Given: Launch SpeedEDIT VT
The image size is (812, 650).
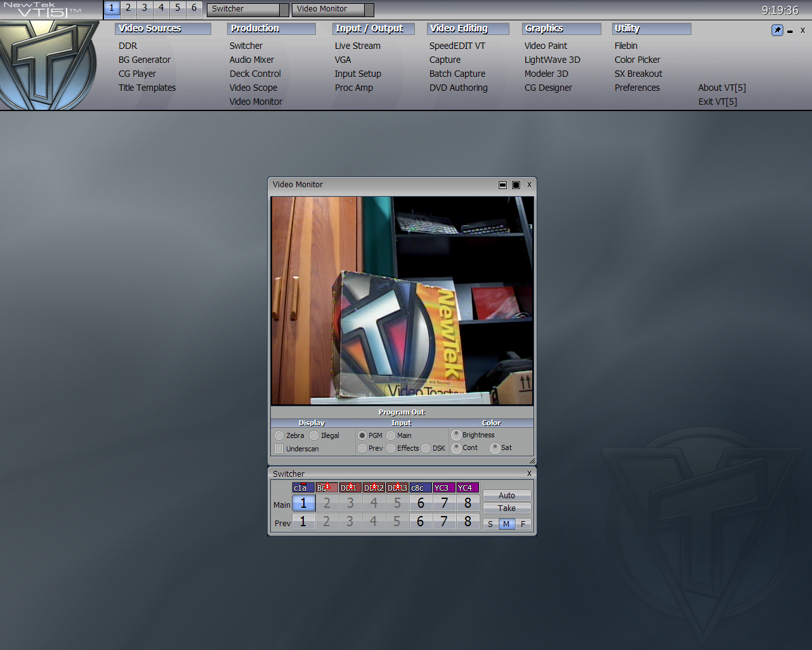Looking at the screenshot, I should coord(457,46).
